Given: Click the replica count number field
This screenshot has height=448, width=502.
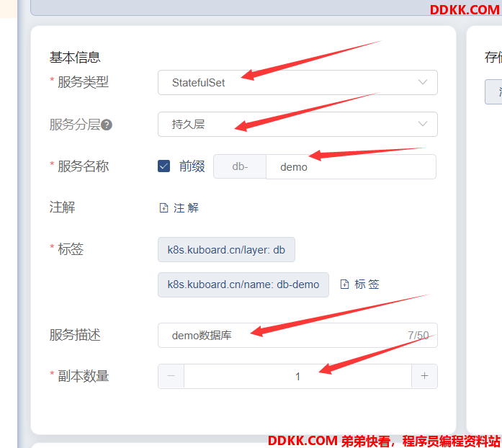Looking at the screenshot, I should 297,376.
